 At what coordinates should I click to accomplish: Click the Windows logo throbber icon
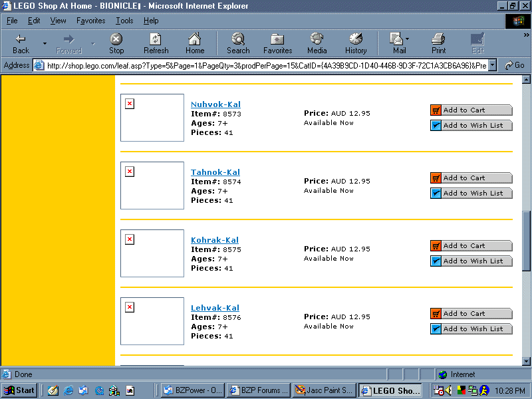[518, 21]
